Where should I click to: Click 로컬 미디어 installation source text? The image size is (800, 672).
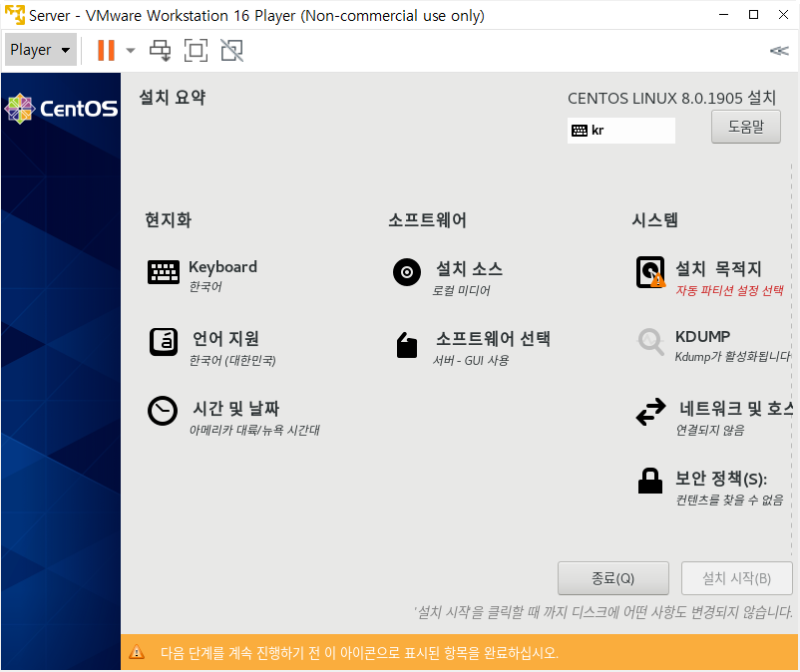(x=461, y=290)
